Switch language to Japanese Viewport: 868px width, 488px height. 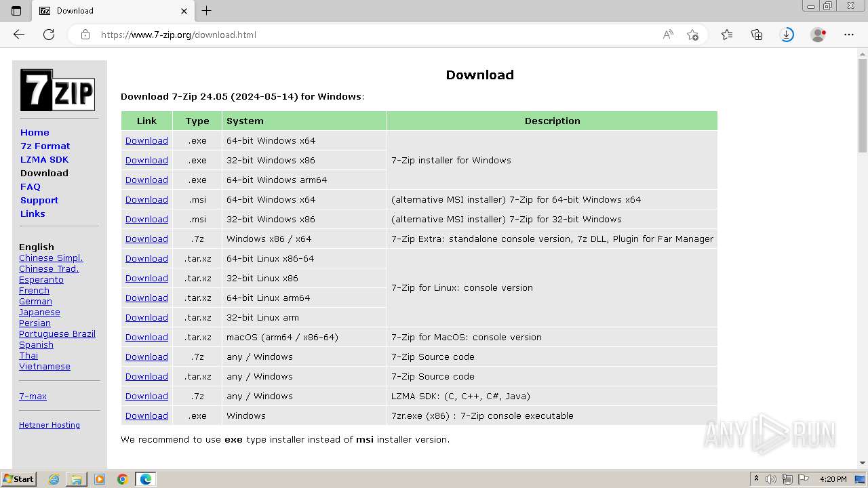click(39, 312)
